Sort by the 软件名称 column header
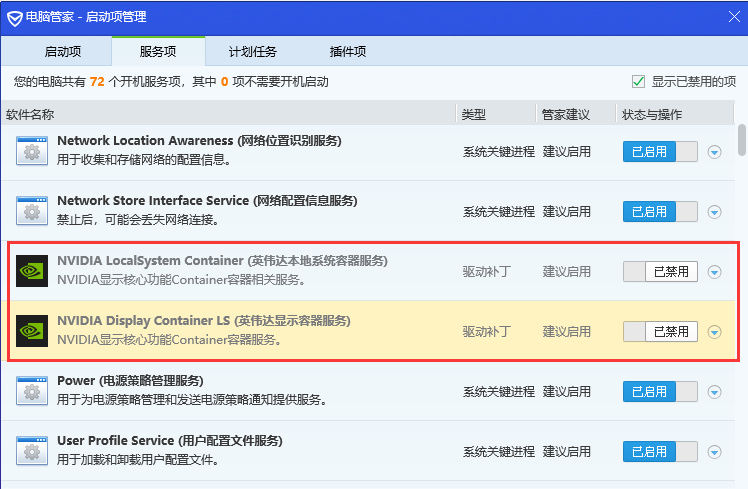748x489 pixels. coord(228,114)
